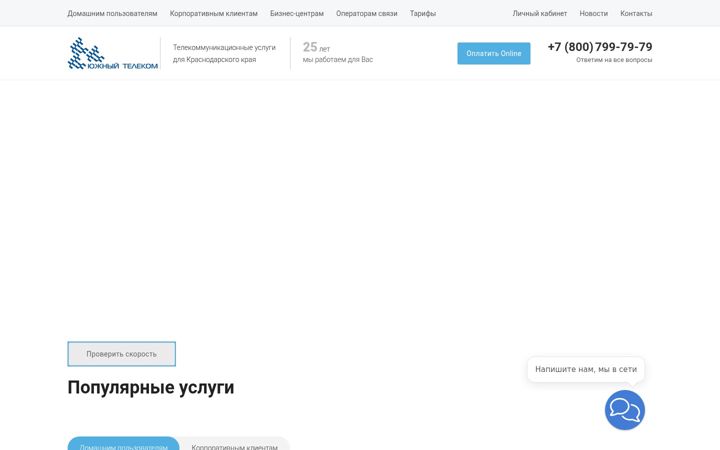This screenshot has width=720, height=450.
Task: Click the Популярные услуги heading
Action: pos(151,388)
